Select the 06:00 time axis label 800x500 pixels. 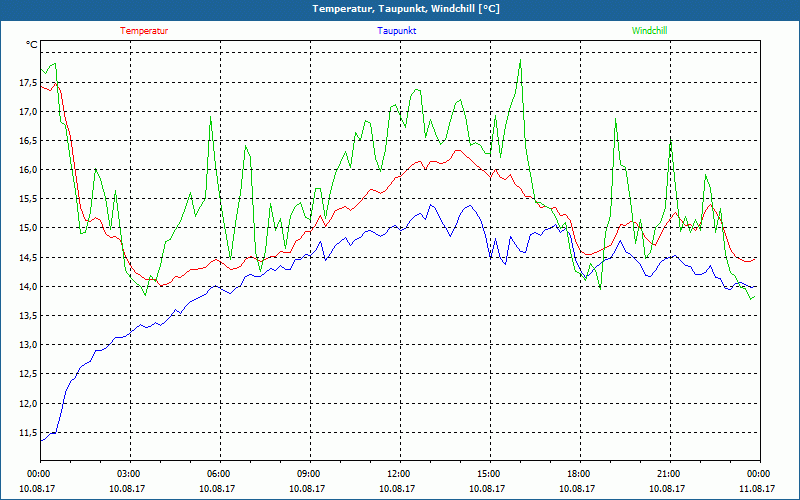219,474
